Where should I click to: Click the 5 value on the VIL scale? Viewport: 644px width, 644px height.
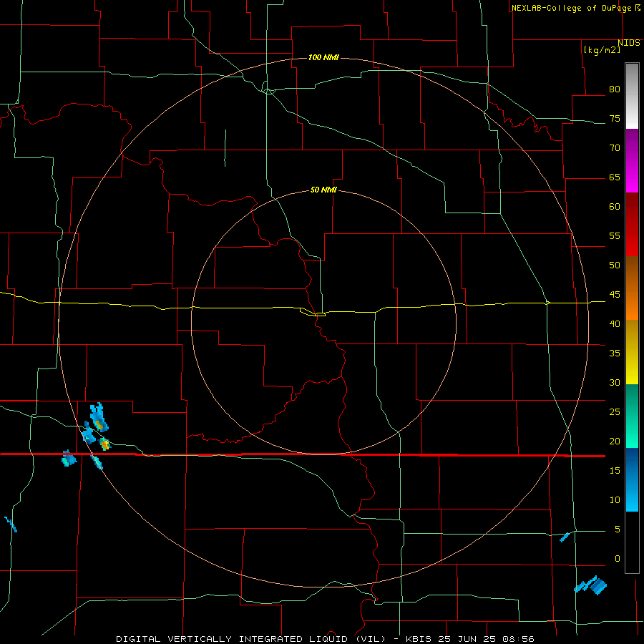pos(618,529)
